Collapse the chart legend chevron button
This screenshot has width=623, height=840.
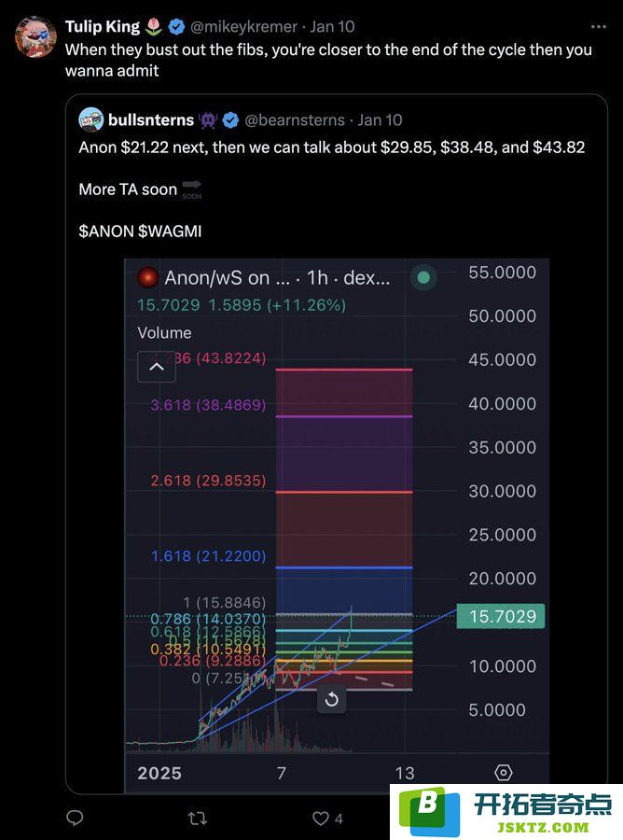coord(157,367)
